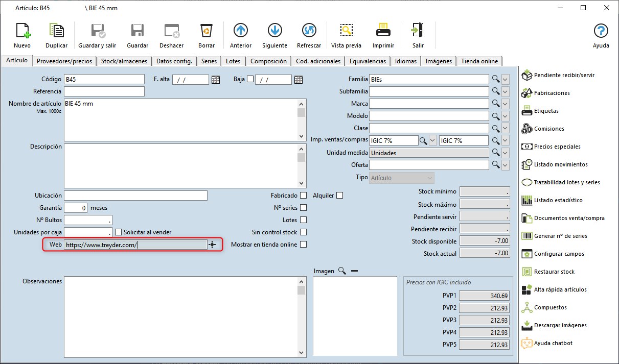Enable Mostrar en tienda online
The width and height of the screenshot is (619, 364).
(304, 245)
